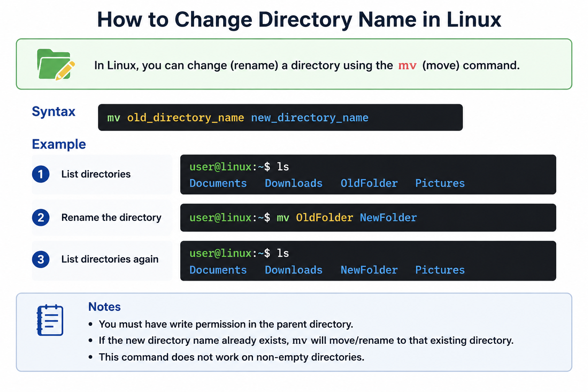The image size is (588, 392).
Task: Click yellow 'OldFolder' in the mv command
Action: [x=324, y=218]
